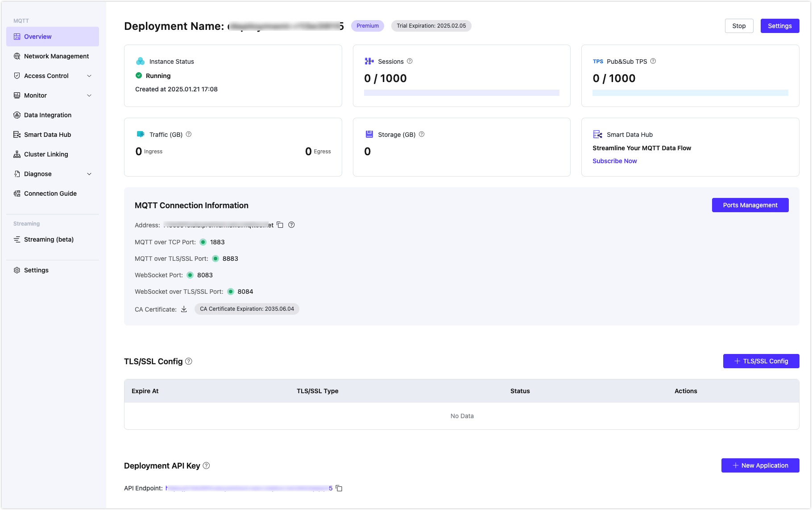Click the TLS/SSL Type column header
Viewport: 812px width, 510px height.
point(317,391)
